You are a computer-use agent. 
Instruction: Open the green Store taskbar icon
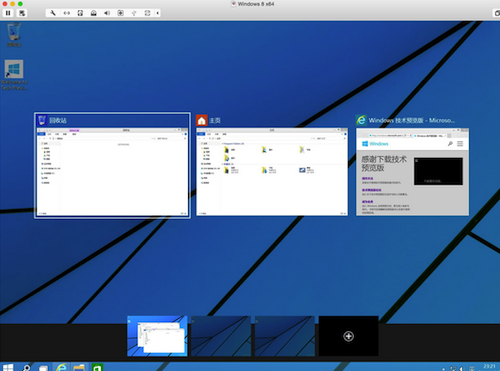[97, 367]
